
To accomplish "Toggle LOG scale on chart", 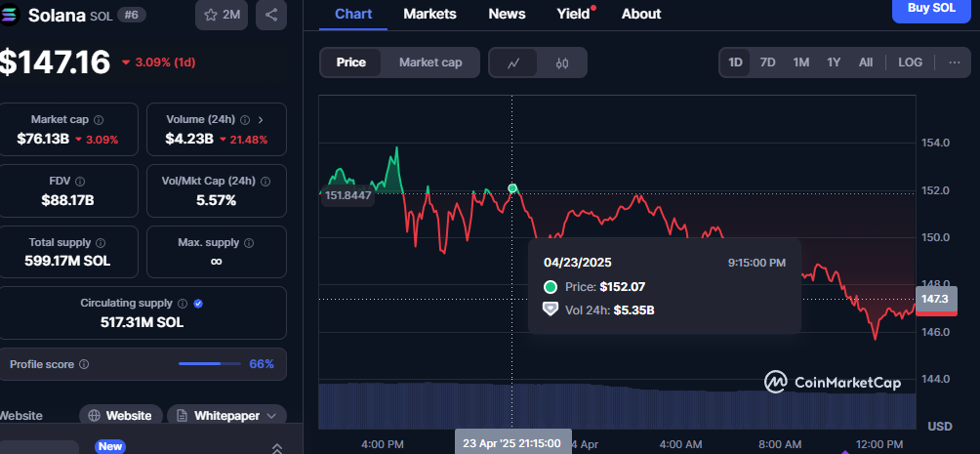I will 910,62.
